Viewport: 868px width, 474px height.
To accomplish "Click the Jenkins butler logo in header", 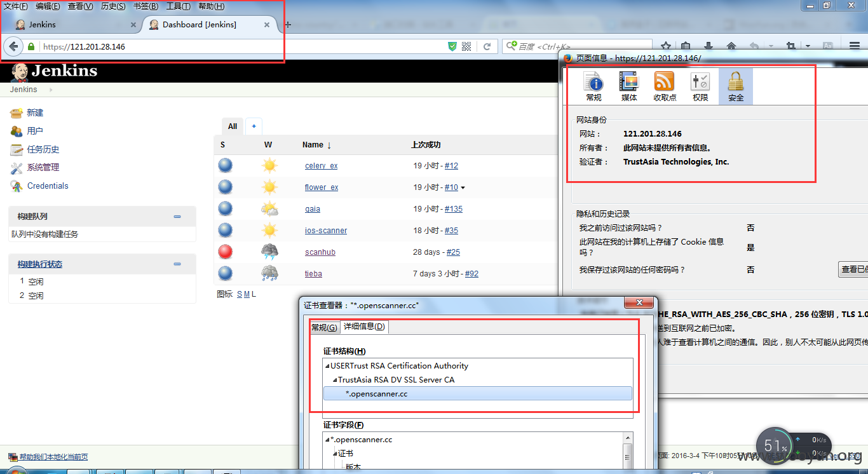I will point(20,71).
